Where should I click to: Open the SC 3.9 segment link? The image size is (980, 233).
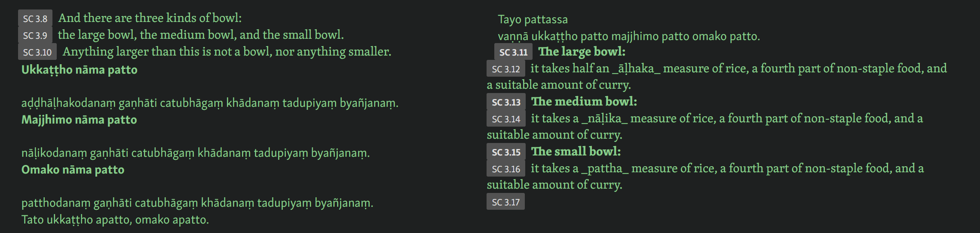35,35
